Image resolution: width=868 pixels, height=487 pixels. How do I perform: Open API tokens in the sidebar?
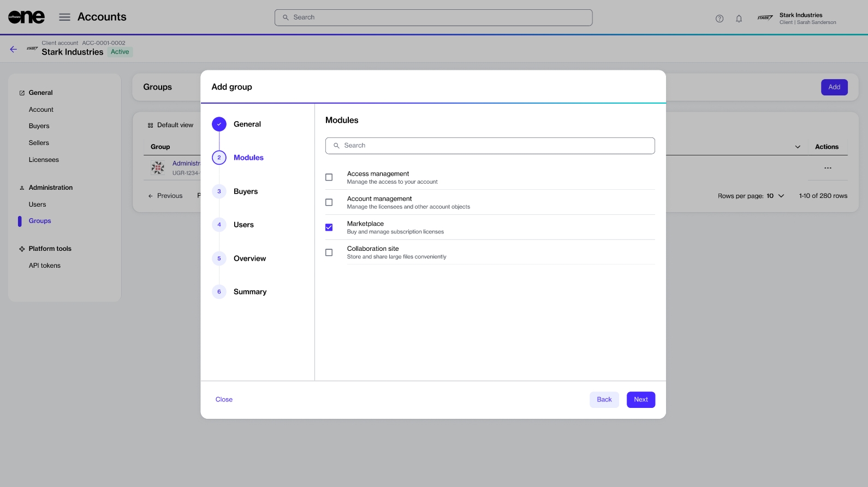pos(45,266)
